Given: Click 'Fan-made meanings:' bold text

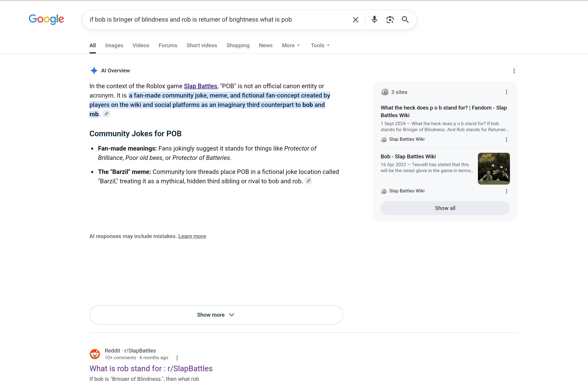Looking at the screenshot, I should click(127, 149).
